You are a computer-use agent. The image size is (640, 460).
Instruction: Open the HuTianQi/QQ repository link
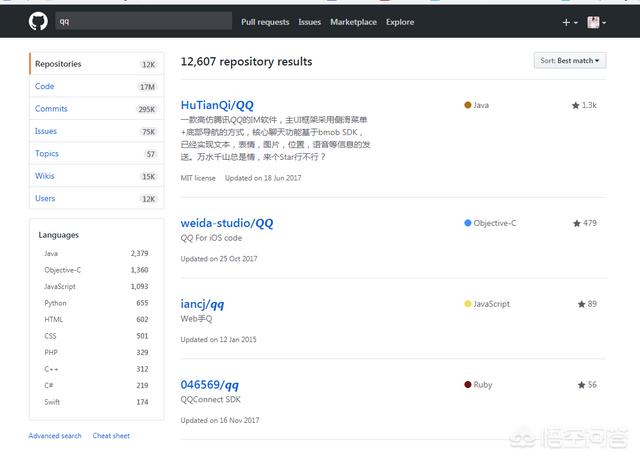[x=217, y=105]
